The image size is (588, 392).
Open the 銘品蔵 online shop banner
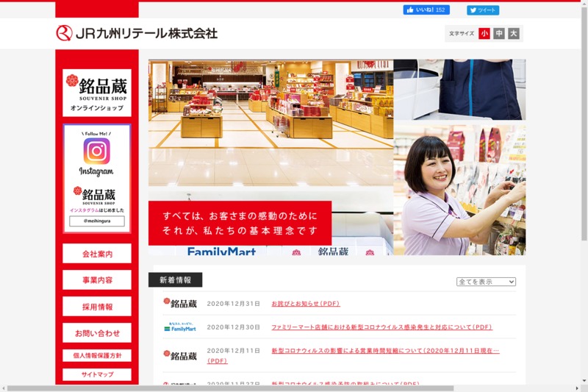(97, 93)
